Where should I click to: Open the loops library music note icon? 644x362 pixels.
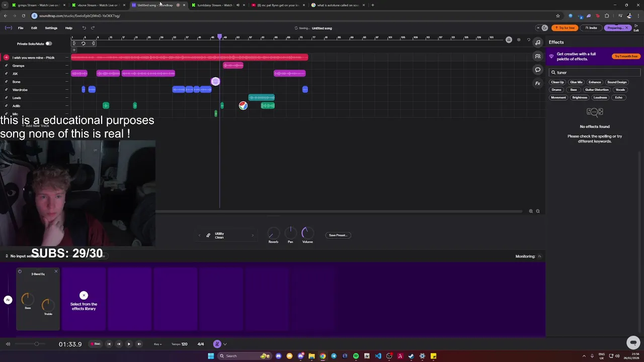[x=538, y=42]
